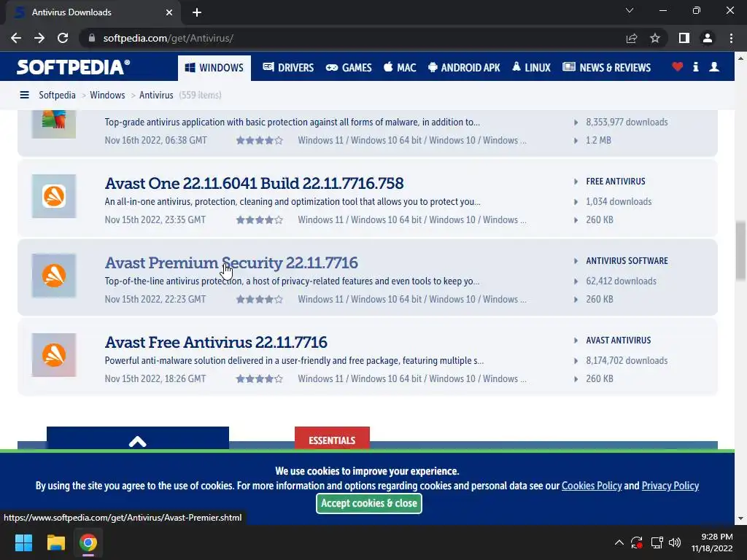Image resolution: width=747 pixels, height=560 pixels.
Task: Close the Antivirus Downloads tab
Action: tap(169, 12)
